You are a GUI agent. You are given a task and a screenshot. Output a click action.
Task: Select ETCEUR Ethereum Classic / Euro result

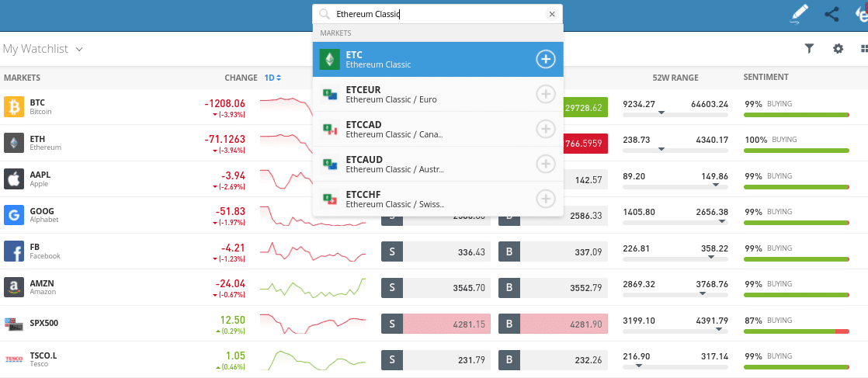pos(438,94)
